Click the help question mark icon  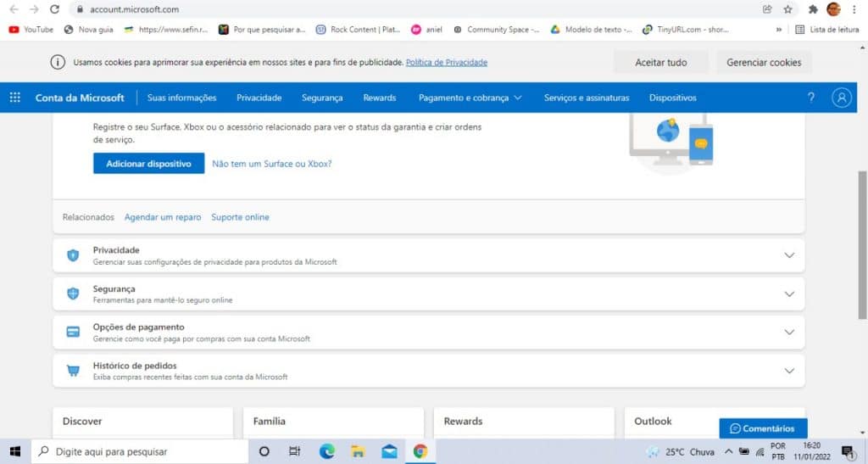811,98
